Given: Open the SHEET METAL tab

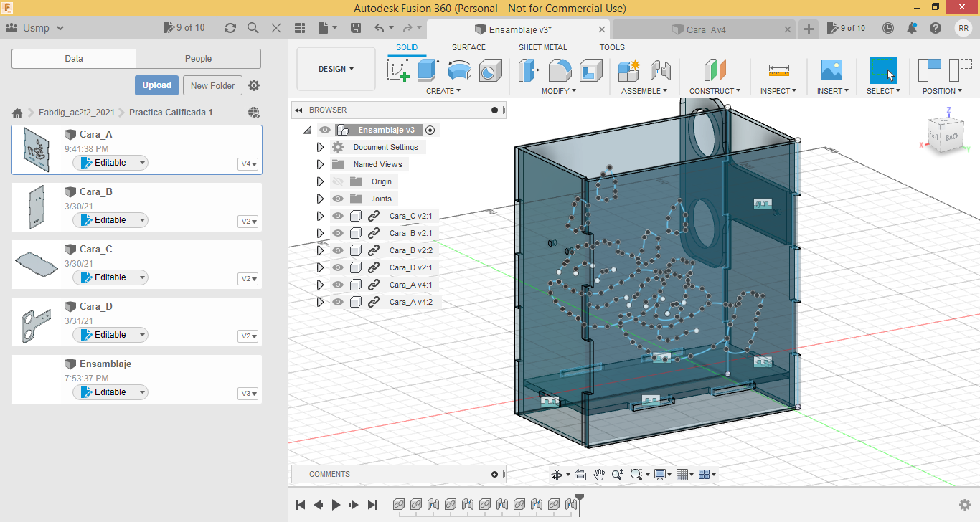Looking at the screenshot, I should (x=542, y=47).
